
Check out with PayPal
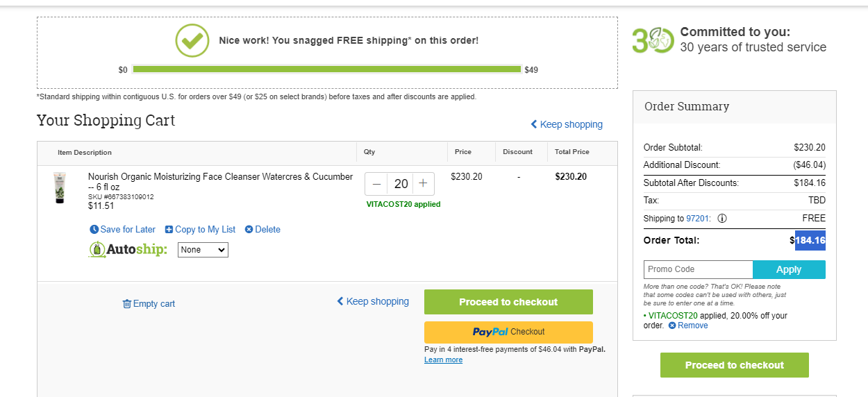point(508,332)
